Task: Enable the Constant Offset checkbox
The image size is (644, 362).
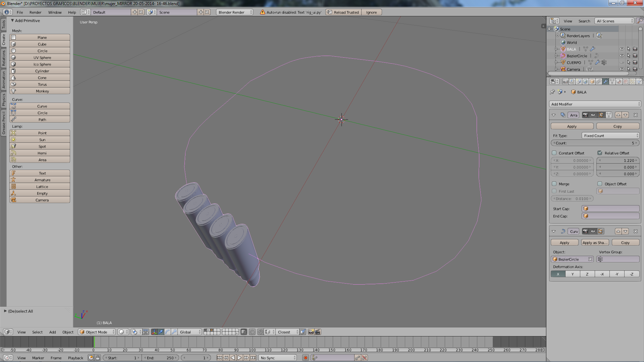Action: point(554,153)
